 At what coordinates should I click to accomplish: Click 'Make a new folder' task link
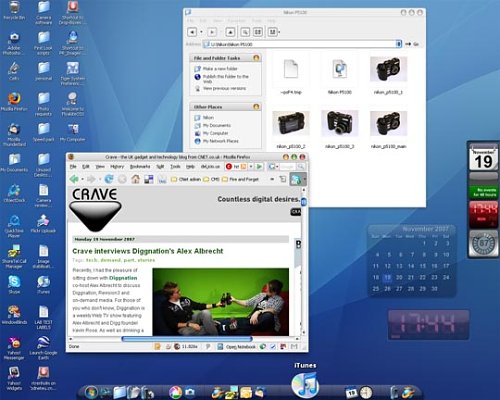[x=220, y=68]
